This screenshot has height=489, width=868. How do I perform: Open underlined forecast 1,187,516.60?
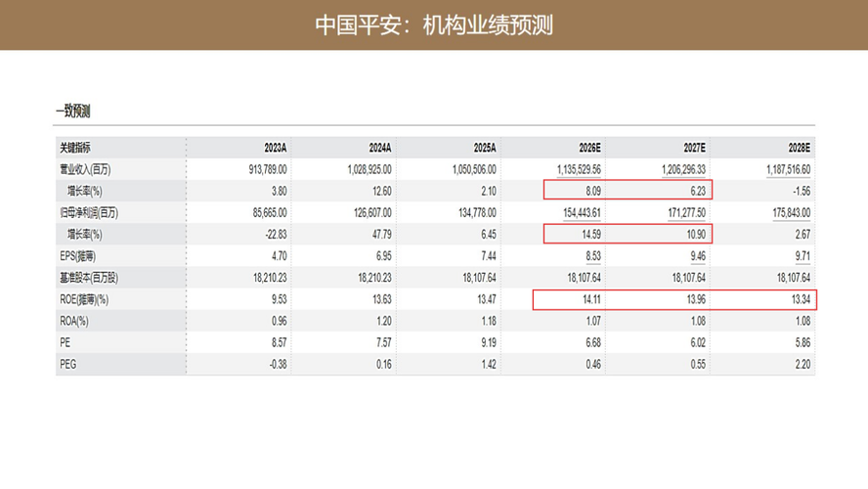[x=788, y=169]
